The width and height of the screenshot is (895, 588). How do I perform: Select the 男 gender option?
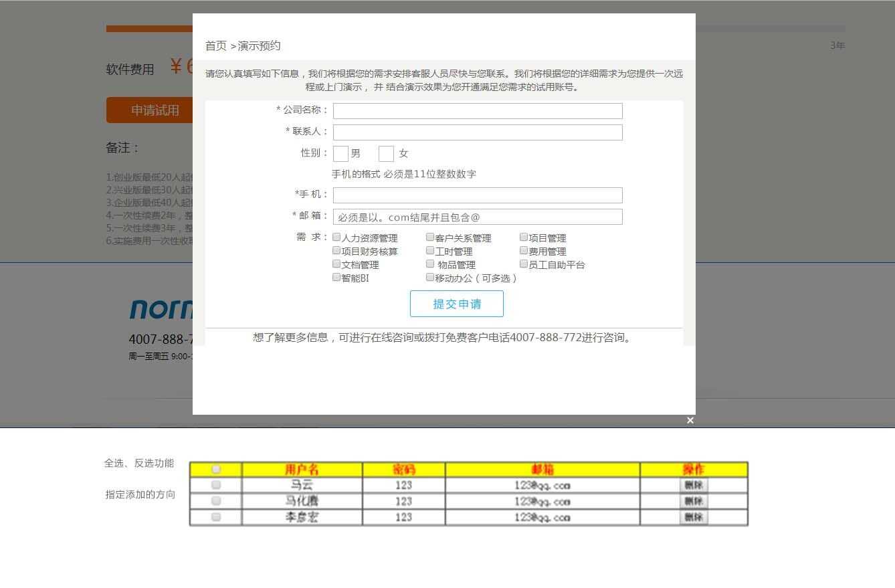[340, 154]
